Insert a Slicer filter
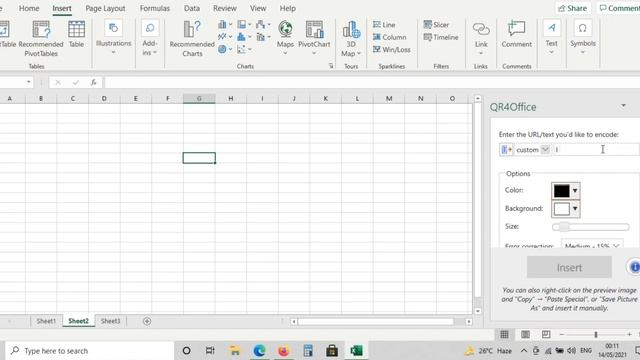640x360 pixels. coord(436,24)
